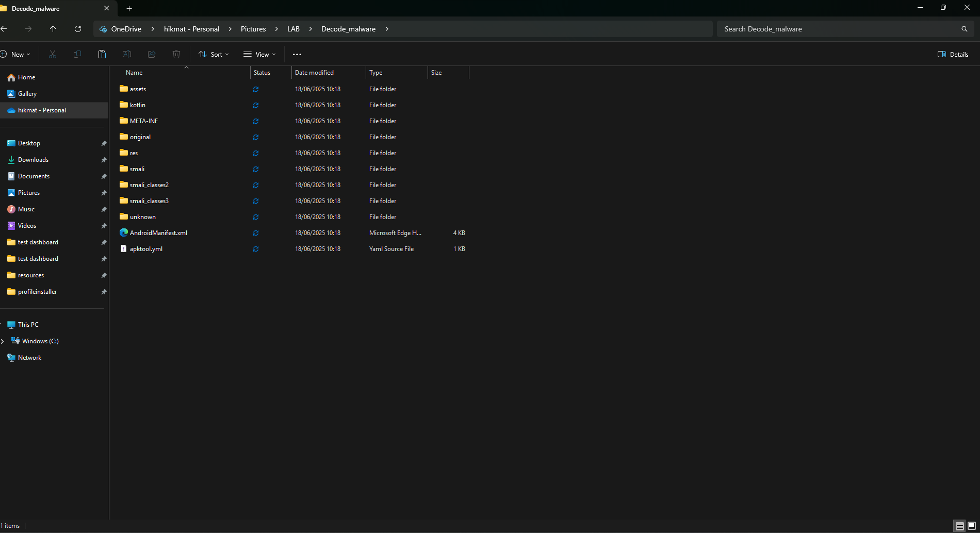This screenshot has height=533, width=980.
Task: Click the Paste clipboard icon
Action: (x=102, y=54)
